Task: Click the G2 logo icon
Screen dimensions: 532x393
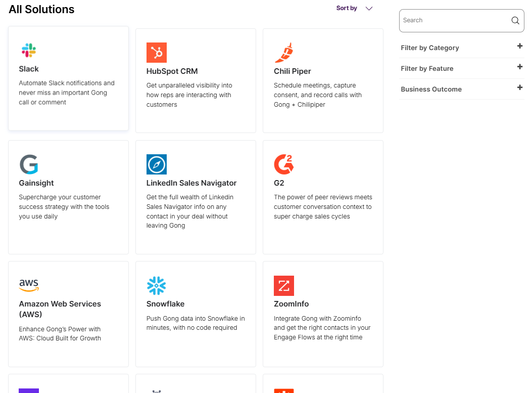Action: [x=284, y=164]
